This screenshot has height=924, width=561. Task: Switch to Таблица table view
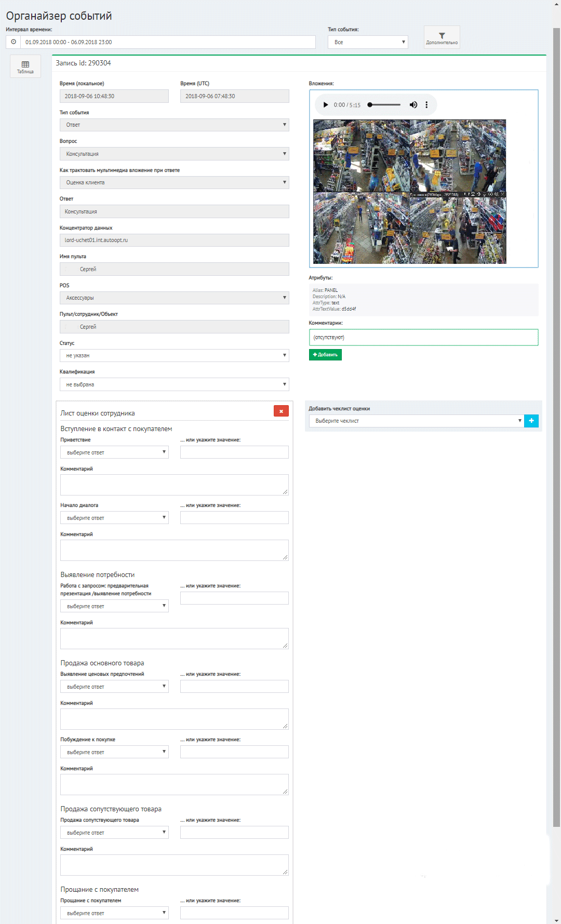pyautogui.click(x=25, y=66)
